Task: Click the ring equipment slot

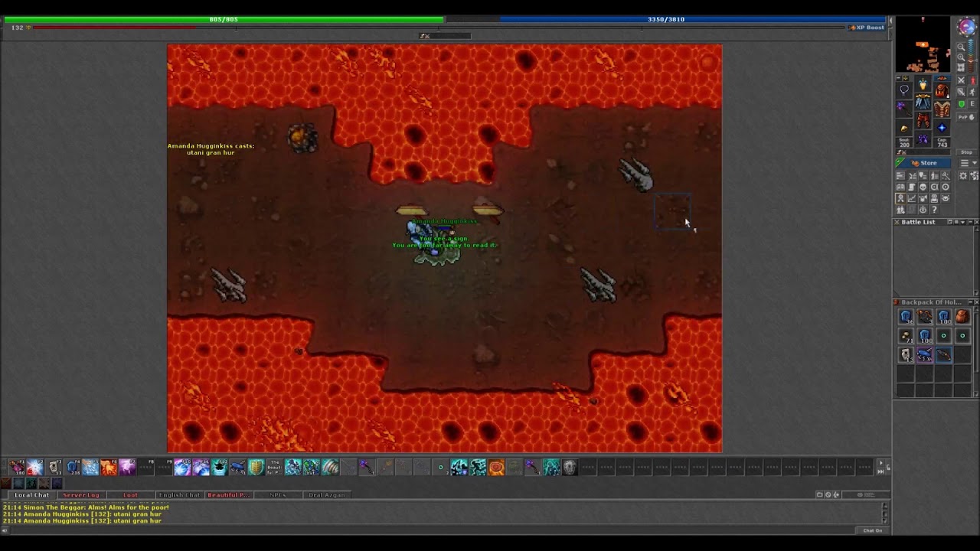Action: coord(904,128)
